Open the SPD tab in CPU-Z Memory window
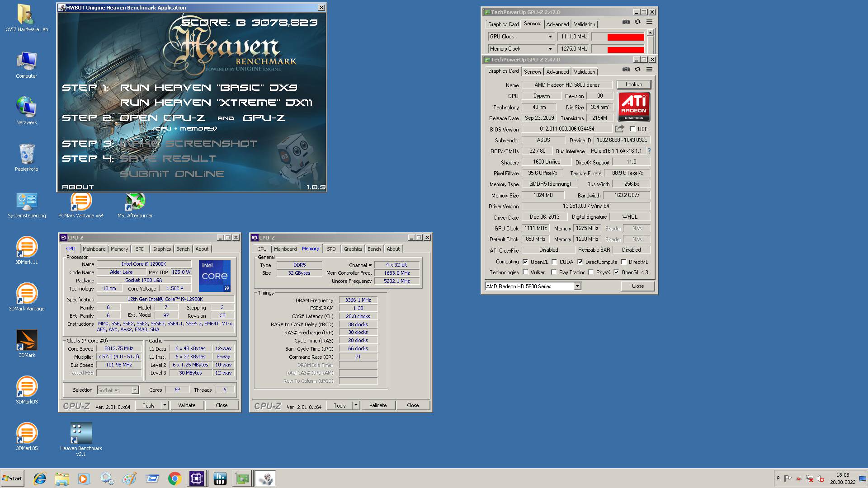 coord(331,249)
